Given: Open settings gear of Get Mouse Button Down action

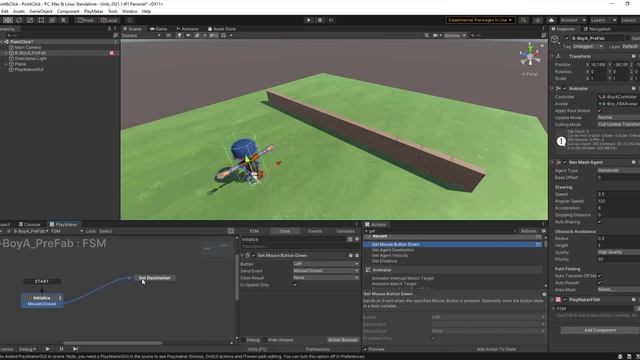Looking at the screenshot, I should point(357,256).
